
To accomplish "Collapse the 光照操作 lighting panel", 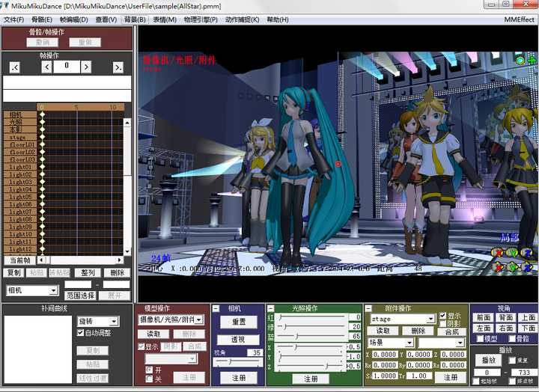I will pyautogui.click(x=271, y=308).
